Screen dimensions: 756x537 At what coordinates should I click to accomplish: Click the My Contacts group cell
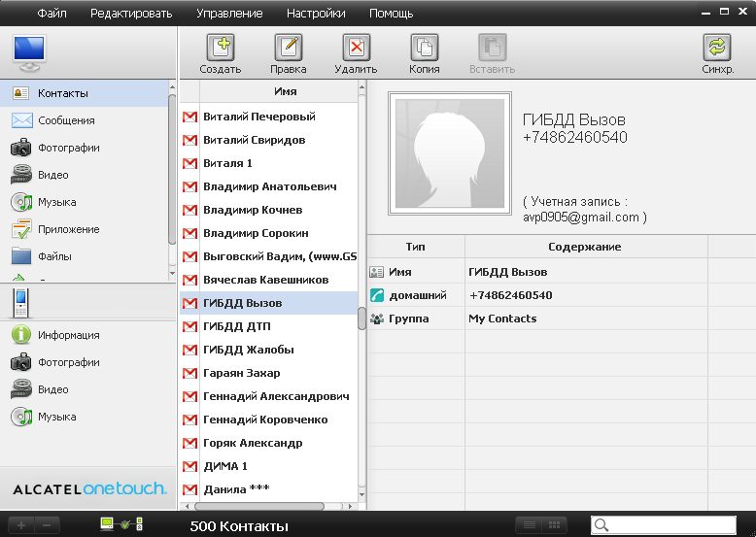tap(586, 319)
